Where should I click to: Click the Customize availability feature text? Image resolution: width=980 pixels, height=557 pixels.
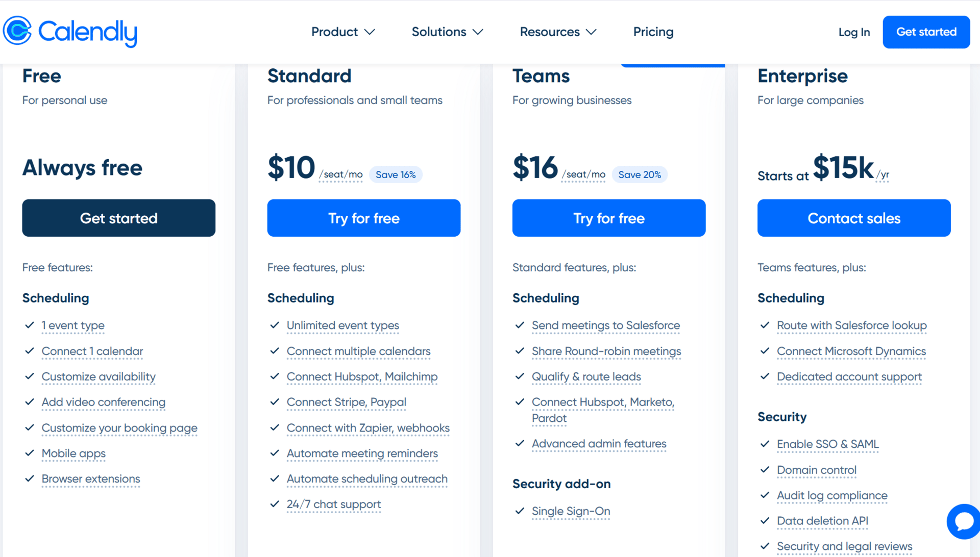click(x=99, y=376)
